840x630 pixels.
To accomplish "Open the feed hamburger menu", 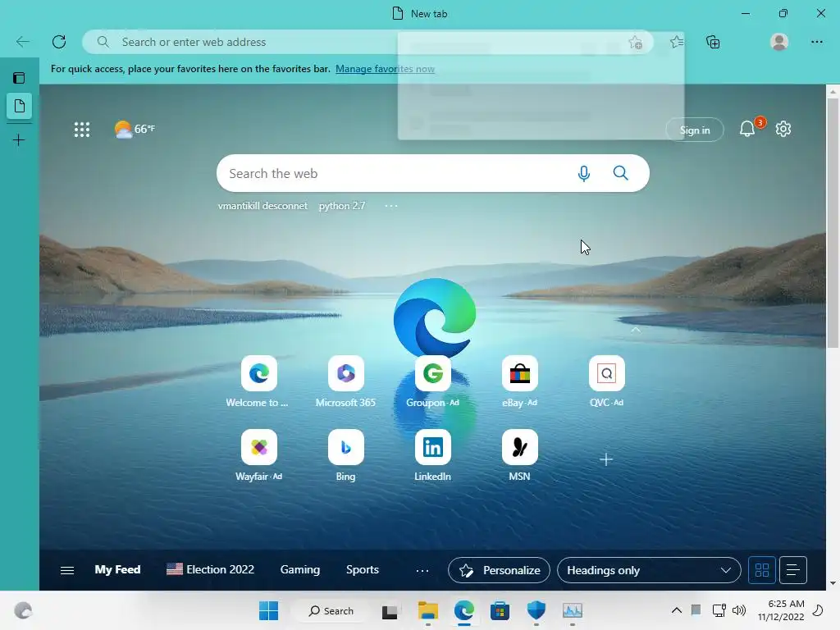I will point(67,570).
